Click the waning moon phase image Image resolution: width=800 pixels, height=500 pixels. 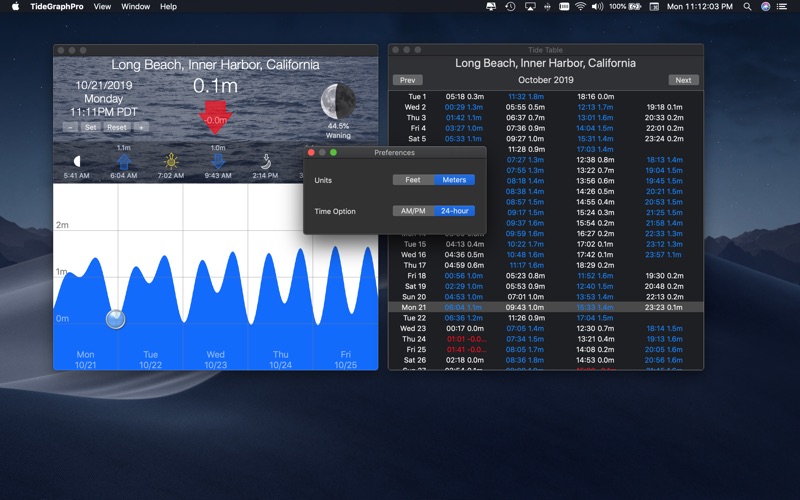click(338, 101)
